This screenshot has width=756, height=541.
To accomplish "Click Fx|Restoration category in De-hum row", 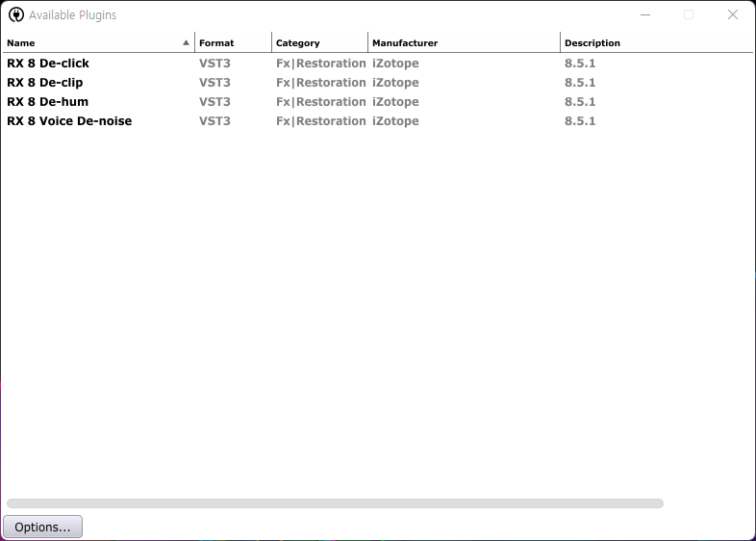I will coord(321,102).
